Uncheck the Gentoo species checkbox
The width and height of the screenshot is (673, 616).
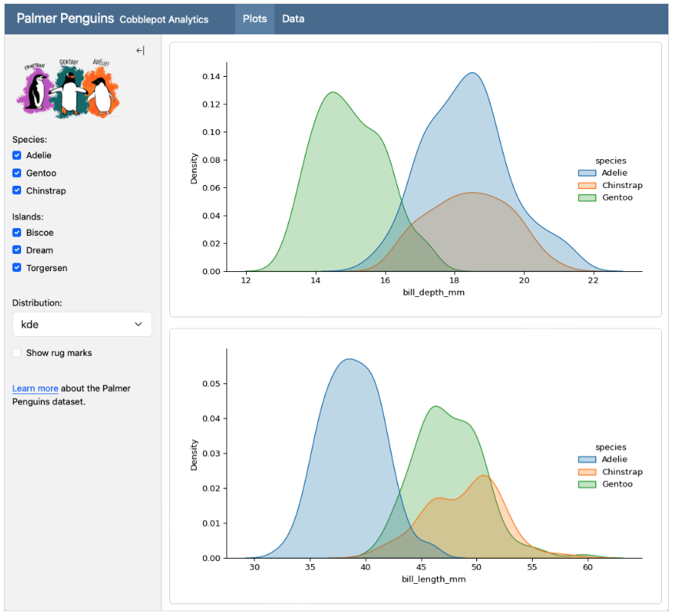(x=17, y=173)
